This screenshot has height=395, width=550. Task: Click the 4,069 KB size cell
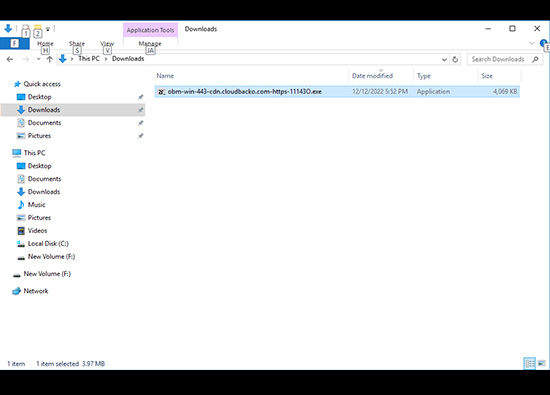click(x=505, y=92)
